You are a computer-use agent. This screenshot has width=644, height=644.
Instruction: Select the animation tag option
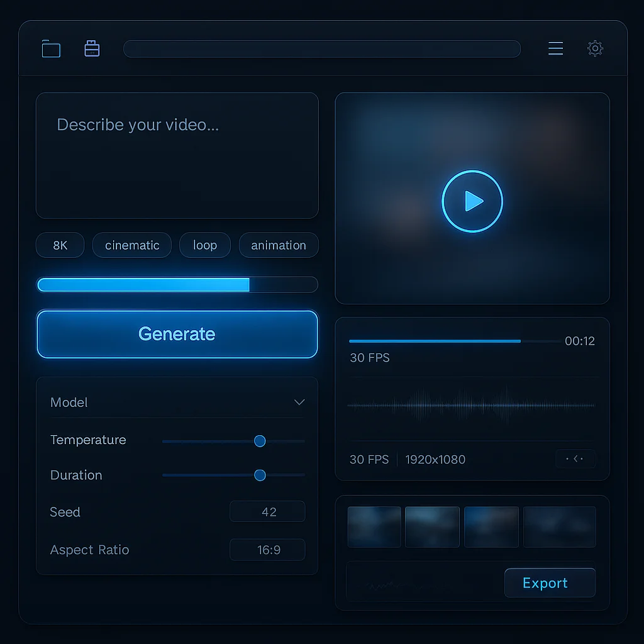(x=279, y=245)
